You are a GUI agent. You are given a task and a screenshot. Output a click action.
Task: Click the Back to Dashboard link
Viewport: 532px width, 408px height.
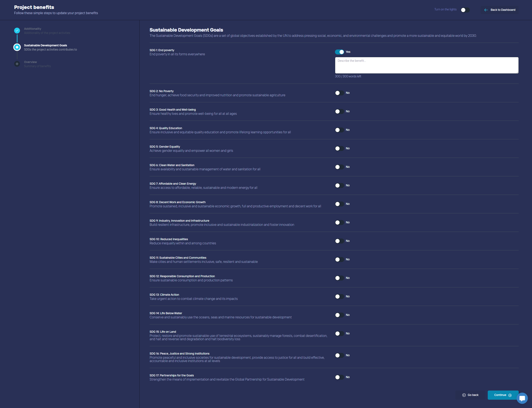pos(503,10)
